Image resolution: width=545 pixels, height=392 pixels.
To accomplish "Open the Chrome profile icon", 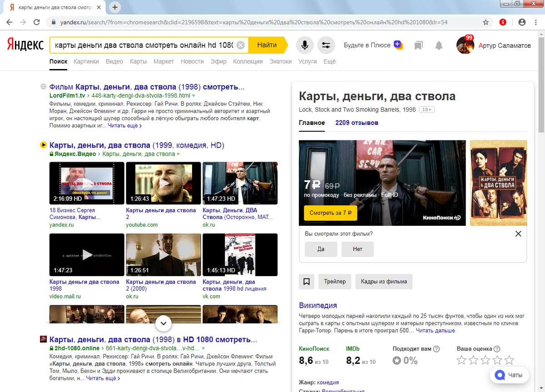I will pos(522,22).
